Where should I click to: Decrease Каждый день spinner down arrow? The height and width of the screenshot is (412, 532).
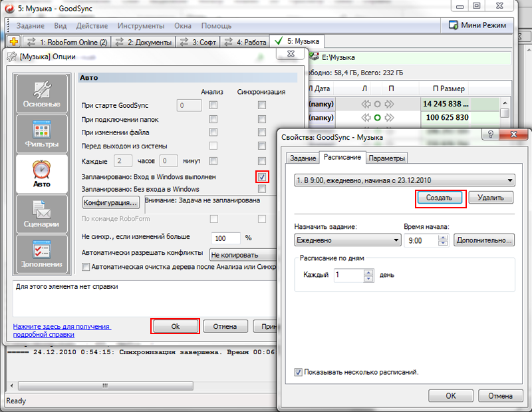pyautogui.click(x=368, y=278)
